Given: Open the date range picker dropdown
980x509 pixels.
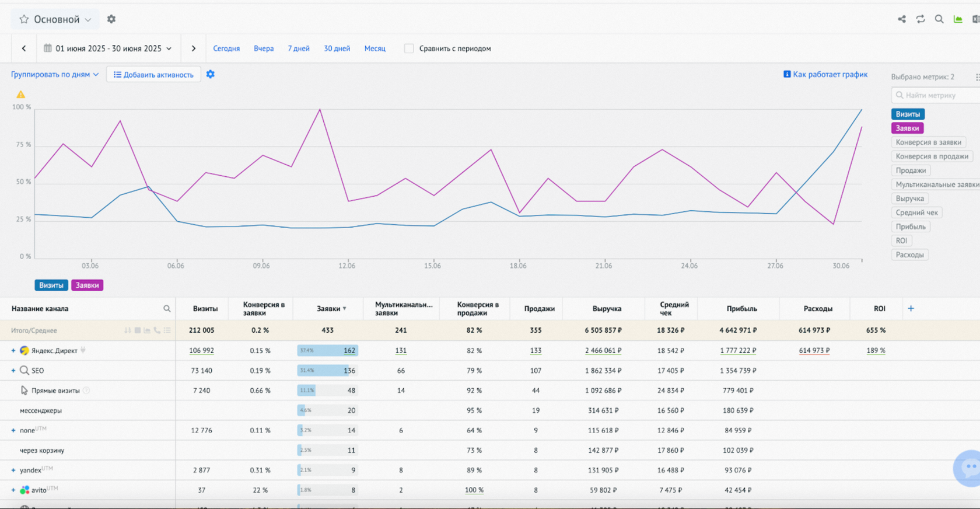Looking at the screenshot, I should 108,48.
